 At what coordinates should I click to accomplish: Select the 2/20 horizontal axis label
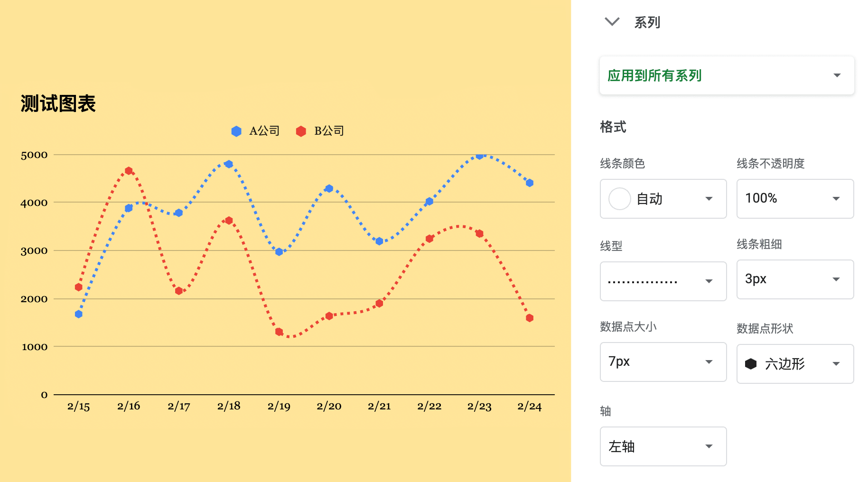tap(329, 406)
